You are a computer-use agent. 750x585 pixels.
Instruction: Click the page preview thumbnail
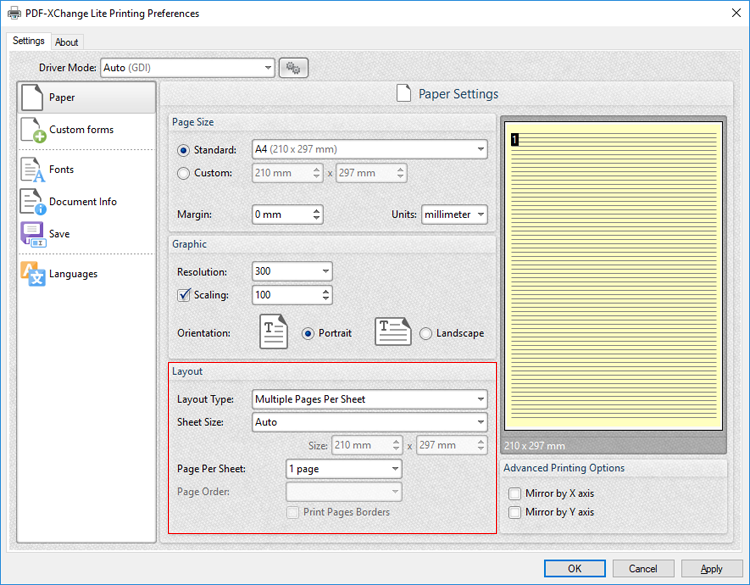coord(613,276)
